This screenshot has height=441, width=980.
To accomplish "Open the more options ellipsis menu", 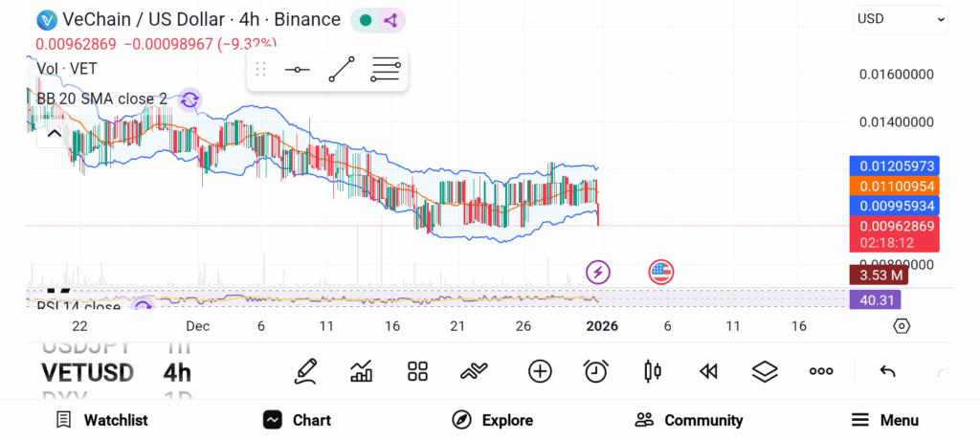I will pos(821,371).
